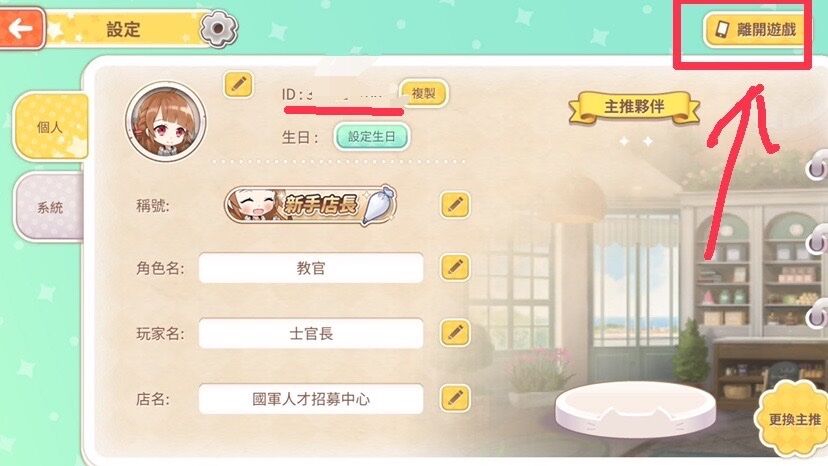Select the 新手店長 title badge
The height and width of the screenshot is (466, 828).
point(310,205)
